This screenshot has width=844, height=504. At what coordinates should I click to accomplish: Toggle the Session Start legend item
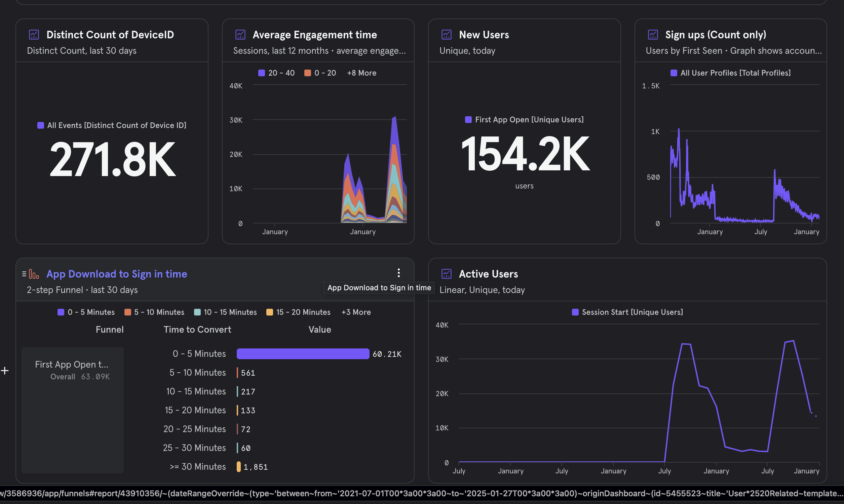tap(627, 312)
